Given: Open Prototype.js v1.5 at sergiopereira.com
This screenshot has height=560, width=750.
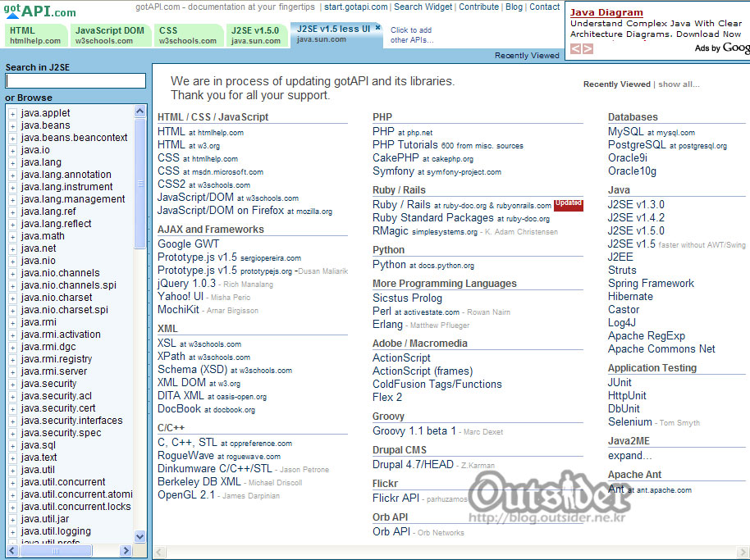Looking at the screenshot, I should click(229, 257).
